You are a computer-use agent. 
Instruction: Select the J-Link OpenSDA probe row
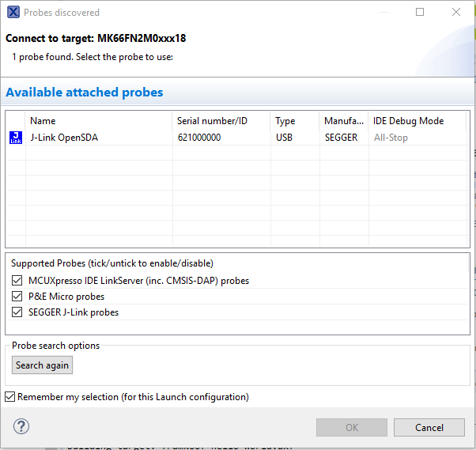tap(65, 138)
